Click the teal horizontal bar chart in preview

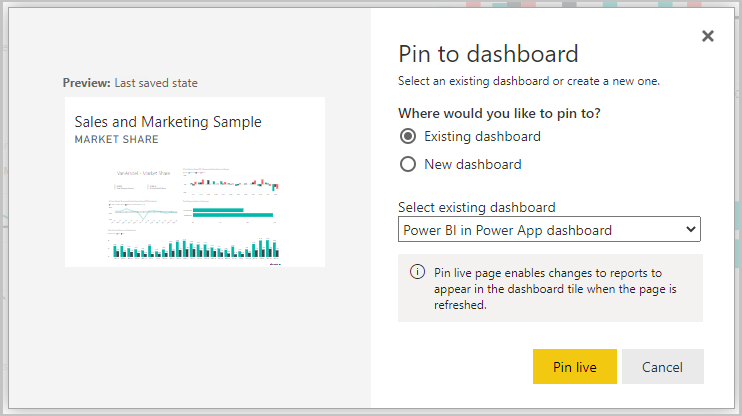click(x=230, y=212)
